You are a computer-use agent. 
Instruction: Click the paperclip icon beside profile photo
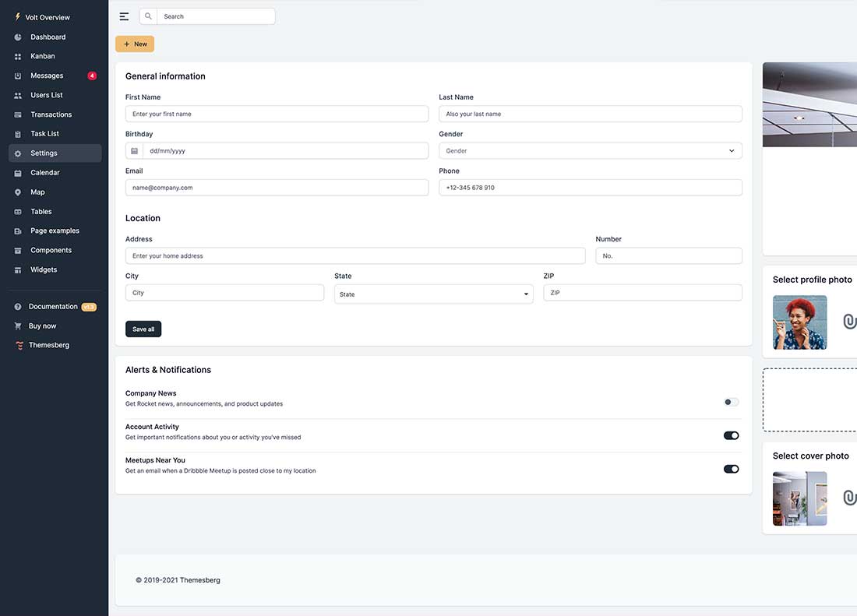(x=849, y=320)
